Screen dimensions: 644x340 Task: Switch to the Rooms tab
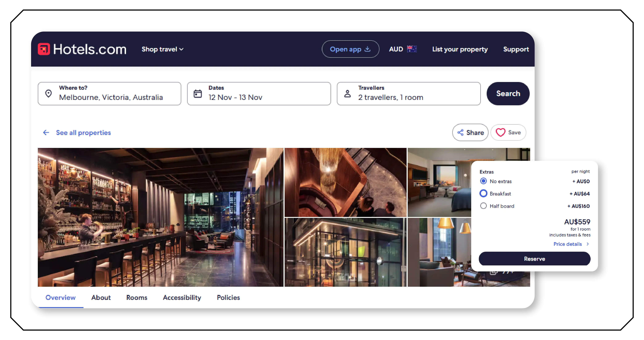[137, 298]
